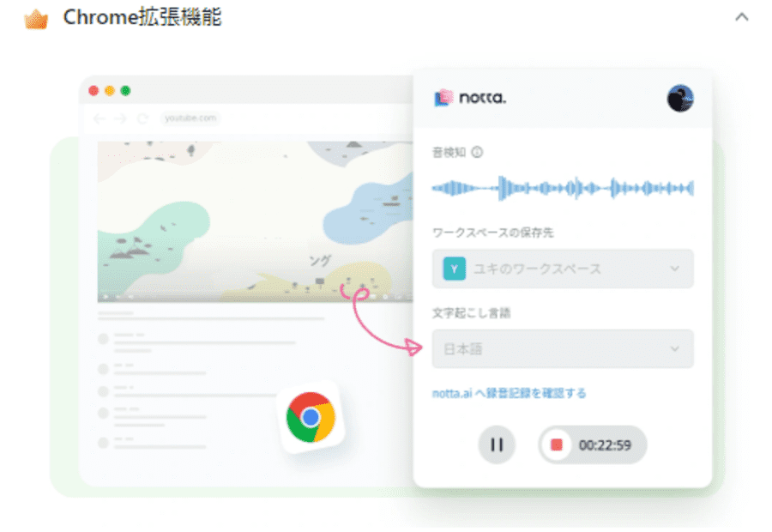Click the audio waveform visualization
This screenshot has width=772, height=532.
(x=562, y=186)
